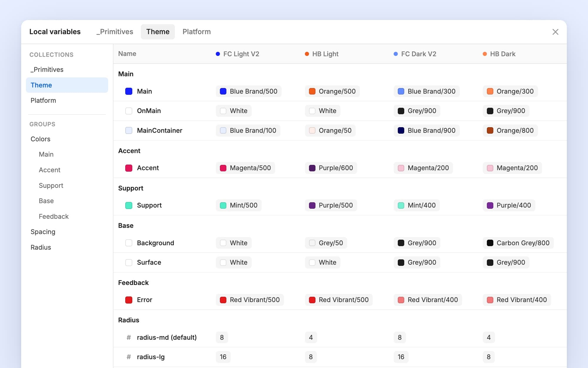Edit Blue Brand/500 value for Main
The height and width of the screenshot is (368, 588).
tap(249, 91)
